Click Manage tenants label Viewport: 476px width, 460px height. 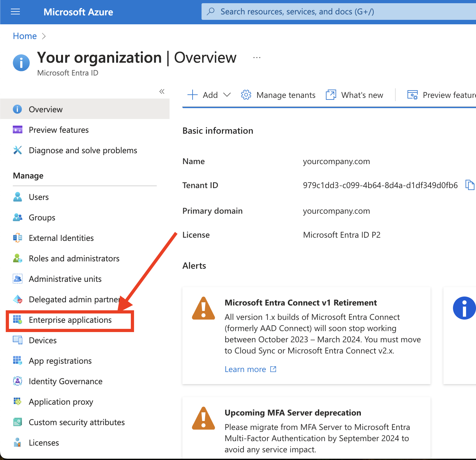point(286,95)
